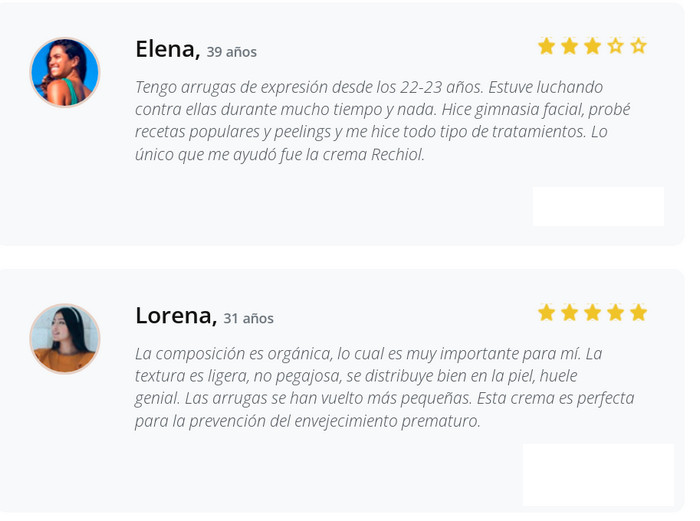The image size is (700, 521).
Task: Click the fourth, empty star in Elena's rating
Action: [x=615, y=46]
